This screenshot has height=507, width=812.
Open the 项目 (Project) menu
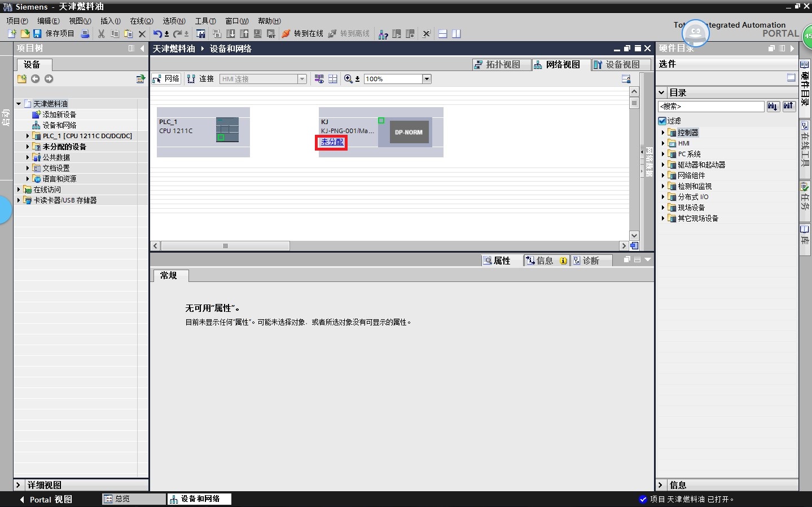17,21
